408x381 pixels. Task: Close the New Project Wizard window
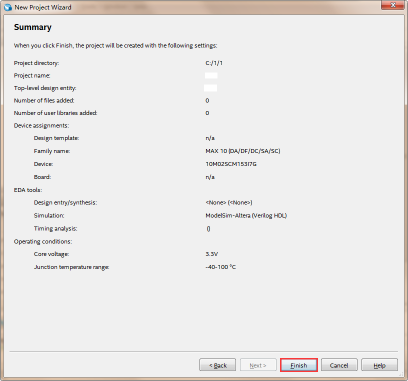point(393,5)
